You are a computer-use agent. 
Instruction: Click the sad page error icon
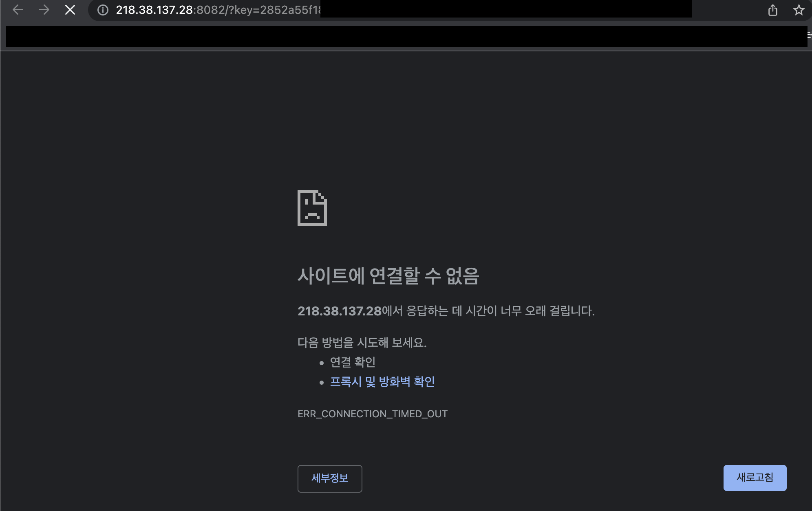point(312,208)
